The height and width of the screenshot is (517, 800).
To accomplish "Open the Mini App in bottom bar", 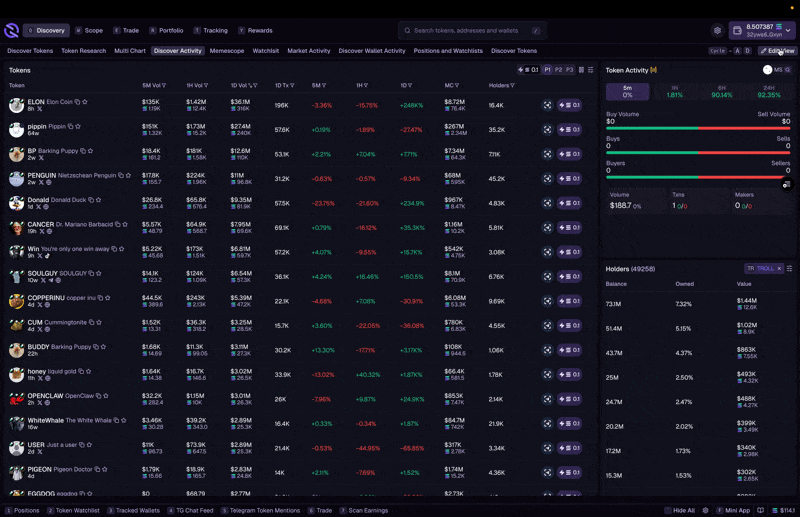I will [x=733, y=510].
